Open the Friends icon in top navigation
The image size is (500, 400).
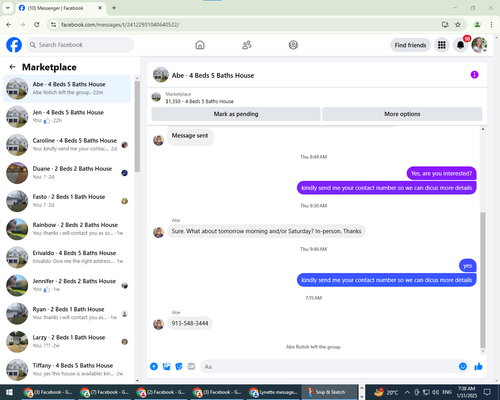coord(247,45)
